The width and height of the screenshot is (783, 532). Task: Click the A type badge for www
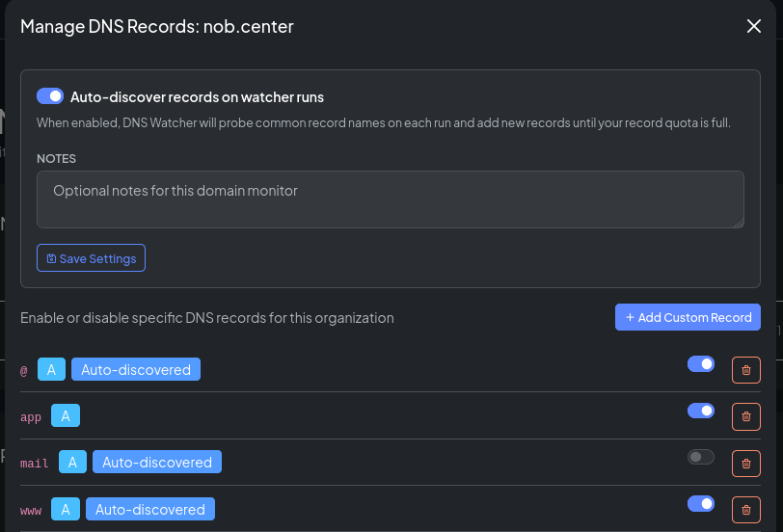[x=66, y=509]
